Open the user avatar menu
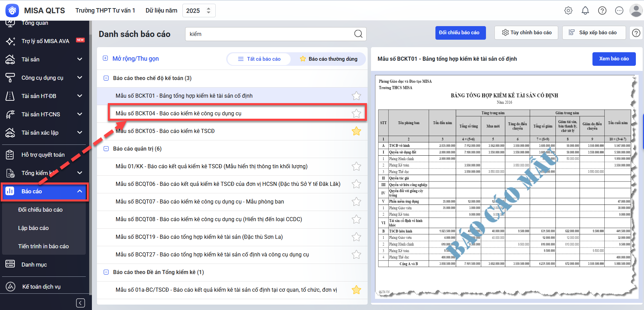The width and height of the screenshot is (644, 310). pos(636,11)
